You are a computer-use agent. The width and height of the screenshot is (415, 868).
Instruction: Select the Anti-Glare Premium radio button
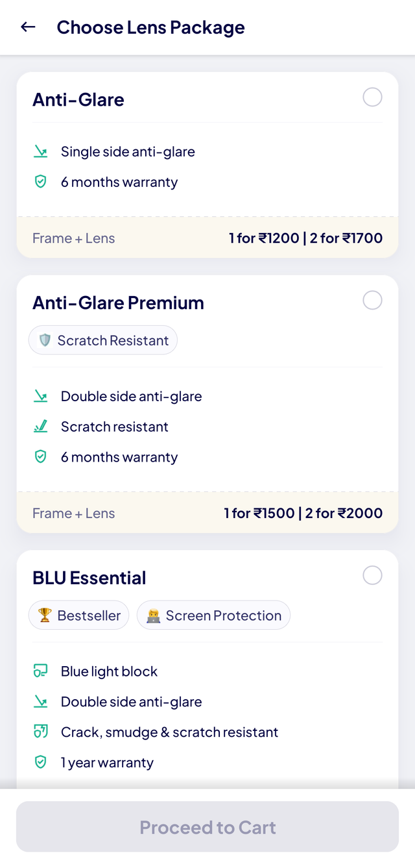click(x=372, y=301)
